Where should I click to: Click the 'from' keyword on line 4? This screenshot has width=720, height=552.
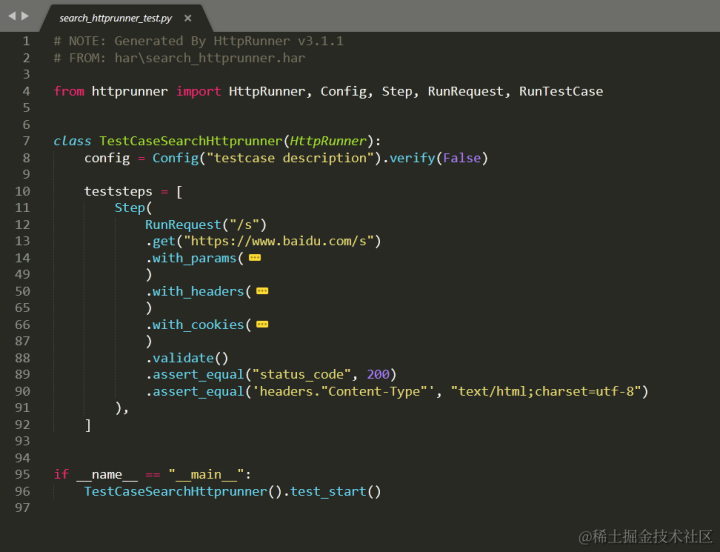[69, 91]
